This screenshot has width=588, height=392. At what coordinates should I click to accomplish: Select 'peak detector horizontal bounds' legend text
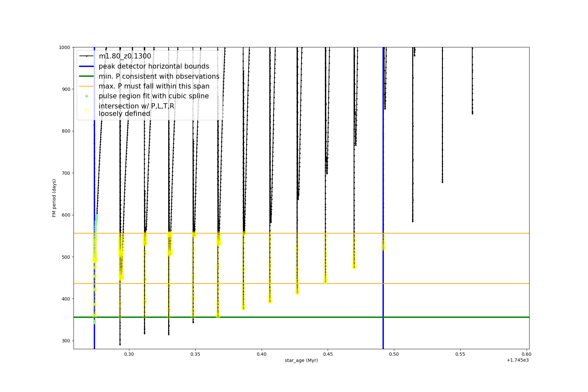point(154,66)
